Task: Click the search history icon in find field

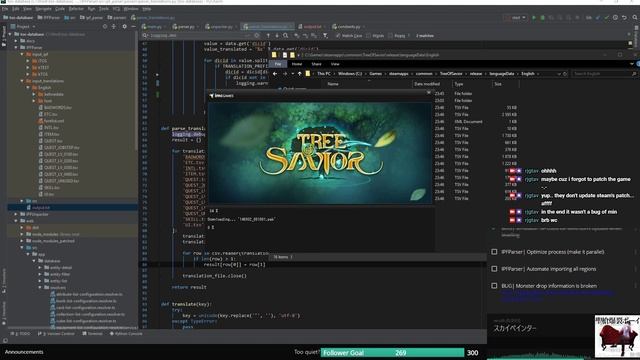Action: (145, 36)
